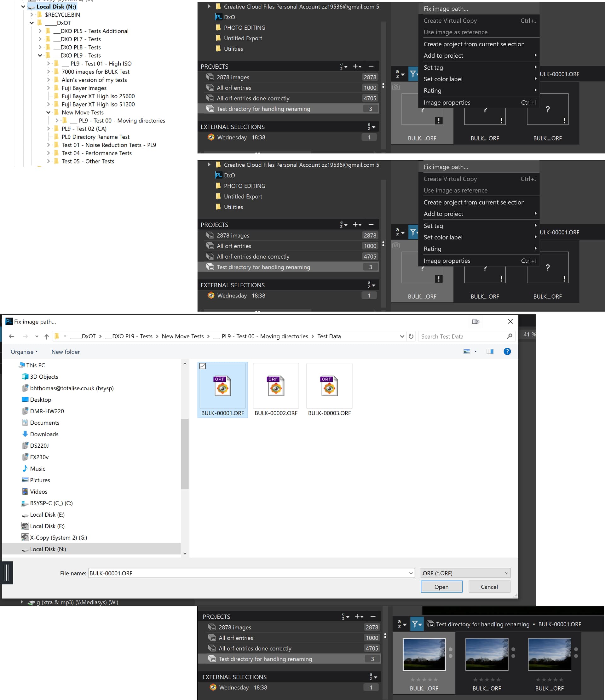Screen dimensions: 605x700
Task: Collapse the New Move Tests tree folder
Action: (48, 112)
